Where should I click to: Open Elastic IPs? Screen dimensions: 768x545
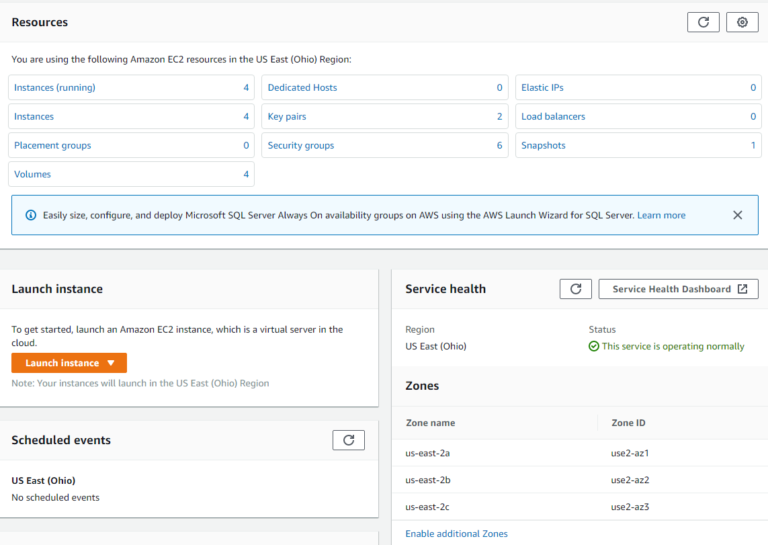(x=542, y=88)
